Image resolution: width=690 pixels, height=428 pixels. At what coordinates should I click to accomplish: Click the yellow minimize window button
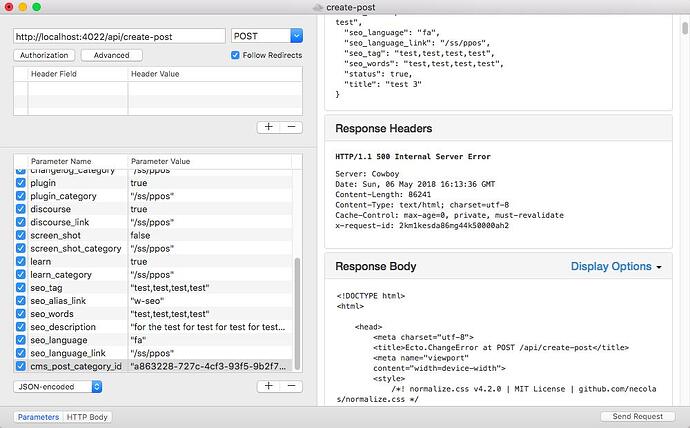coord(23,7)
